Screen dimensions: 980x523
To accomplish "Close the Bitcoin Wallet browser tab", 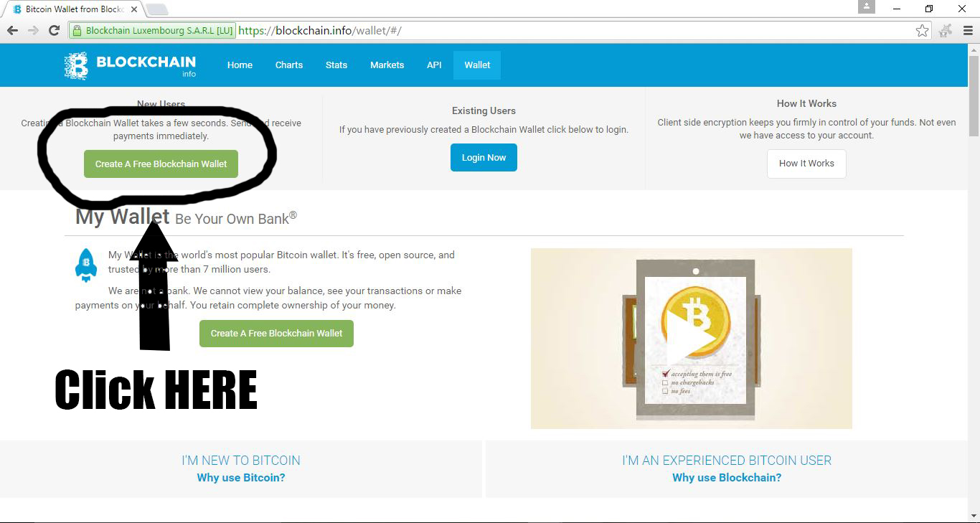I will [x=134, y=9].
